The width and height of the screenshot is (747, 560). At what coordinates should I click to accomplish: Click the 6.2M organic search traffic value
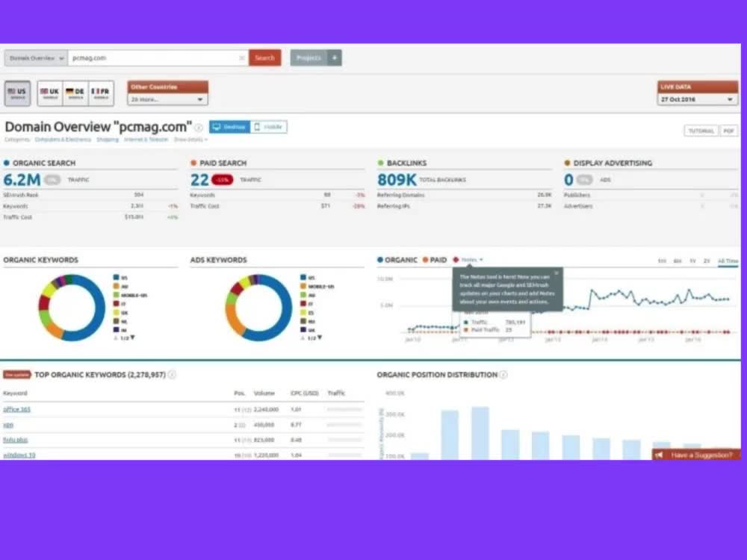click(x=22, y=180)
